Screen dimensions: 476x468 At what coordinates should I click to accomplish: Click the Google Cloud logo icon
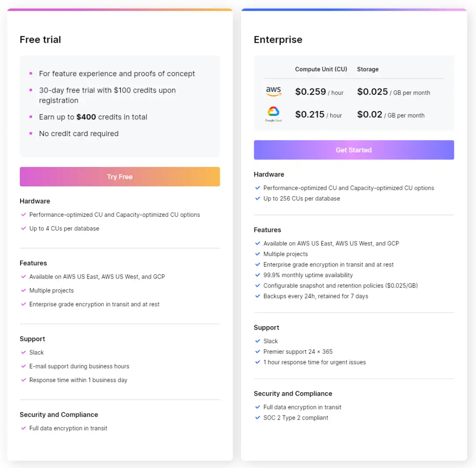pyautogui.click(x=273, y=114)
